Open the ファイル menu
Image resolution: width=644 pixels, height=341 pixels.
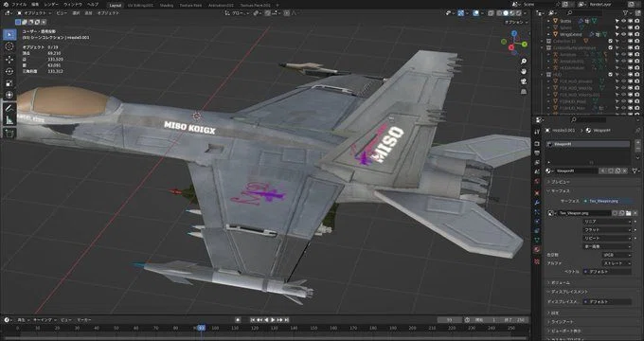[x=19, y=5]
